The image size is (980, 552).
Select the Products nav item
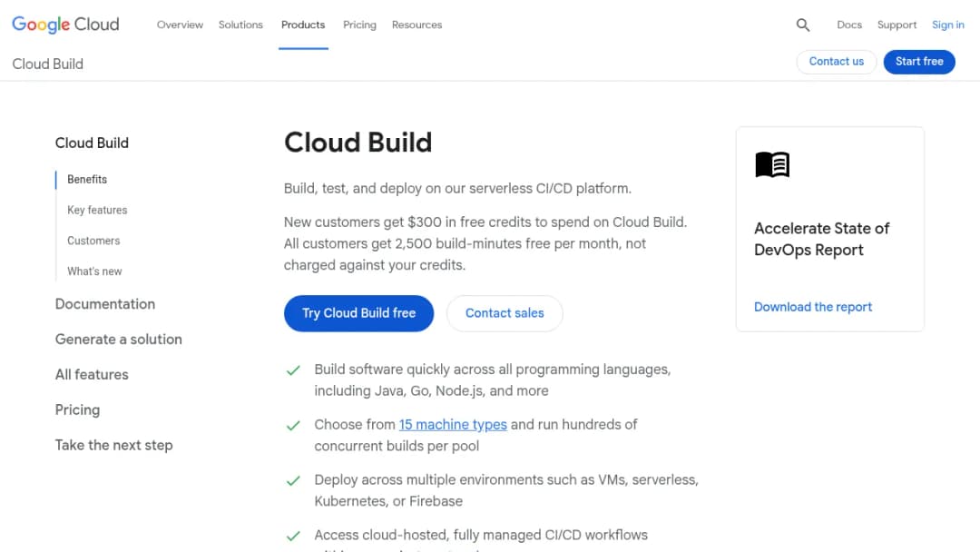303,25
